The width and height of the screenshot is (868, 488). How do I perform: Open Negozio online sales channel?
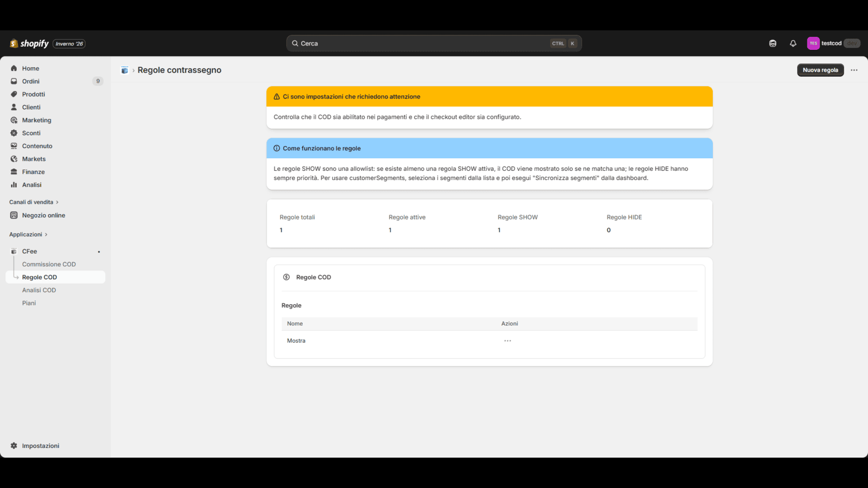43,215
